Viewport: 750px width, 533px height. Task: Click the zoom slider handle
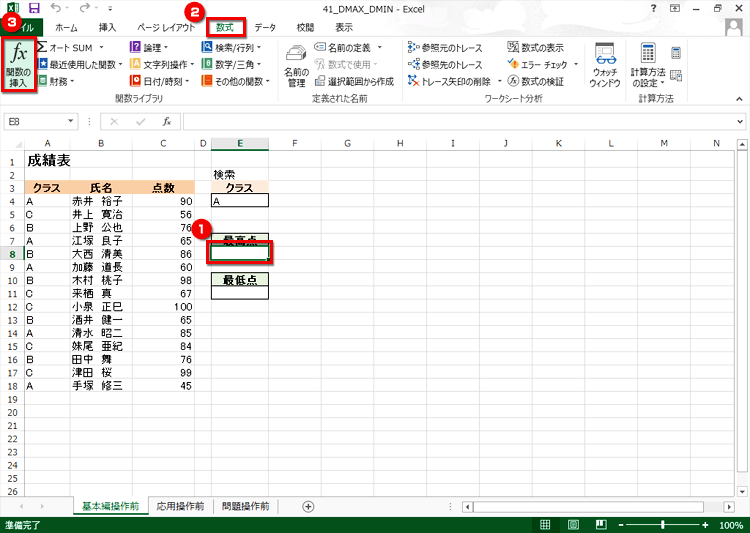tap(662, 525)
